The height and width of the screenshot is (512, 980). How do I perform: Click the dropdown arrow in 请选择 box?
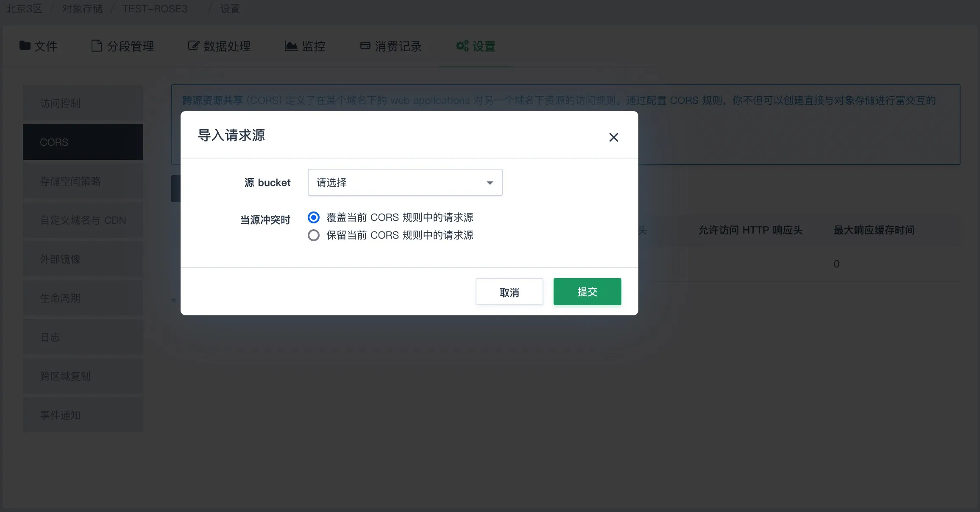tap(490, 183)
